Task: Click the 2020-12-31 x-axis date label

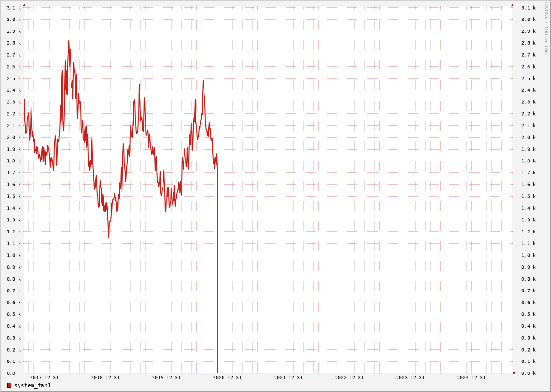Action: [x=227, y=378]
